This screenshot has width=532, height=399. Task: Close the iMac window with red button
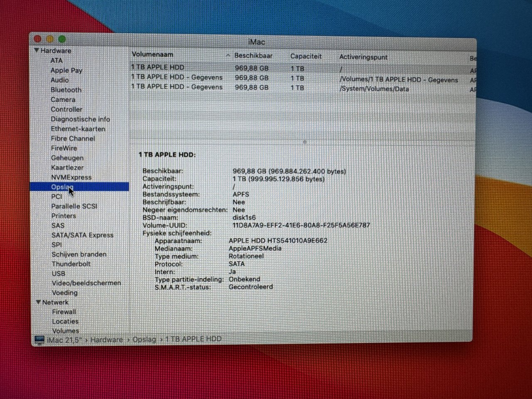click(37, 39)
